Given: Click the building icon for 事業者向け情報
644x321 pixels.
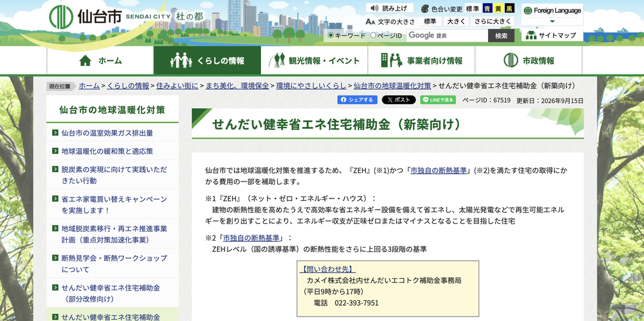Looking at the screenshot, I should (x=391, y=61).
